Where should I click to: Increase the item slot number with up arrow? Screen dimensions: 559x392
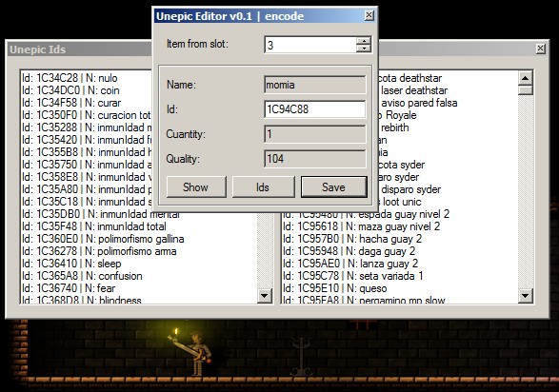click(x=364, y=41)
